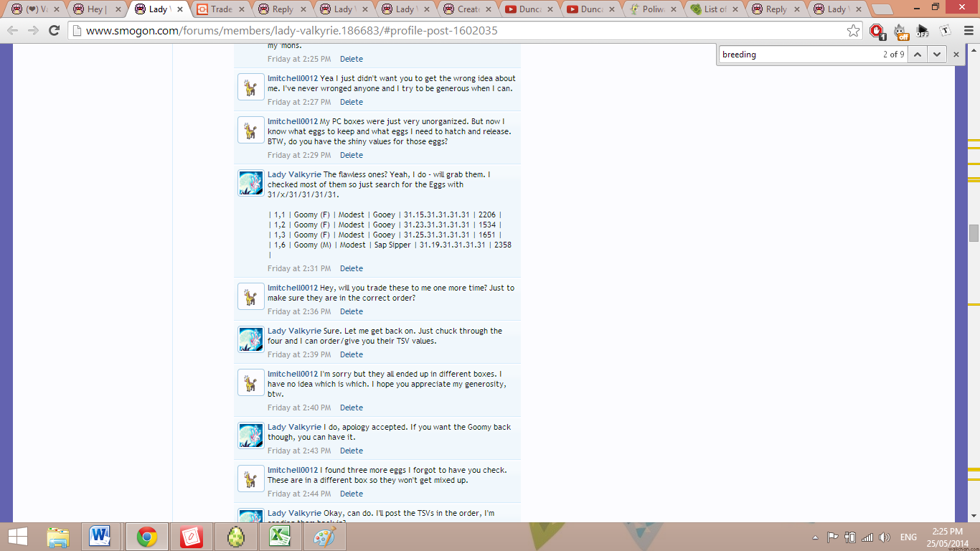Open Paint from the taskbar
This screenshot has width=980, height=551.
[325, 537]
